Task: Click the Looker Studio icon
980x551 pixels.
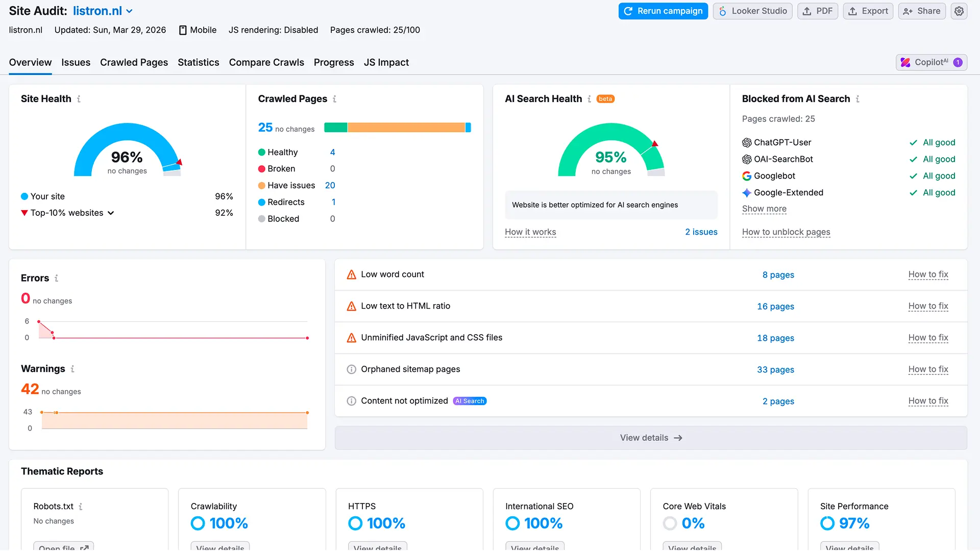Action: pyautogui.click(x=723, y=11)
